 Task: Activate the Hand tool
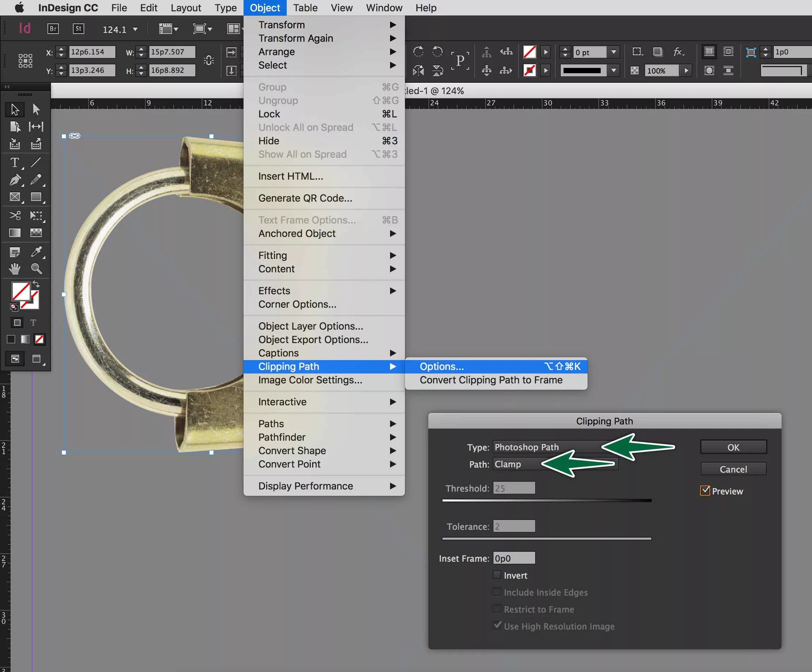15,268
